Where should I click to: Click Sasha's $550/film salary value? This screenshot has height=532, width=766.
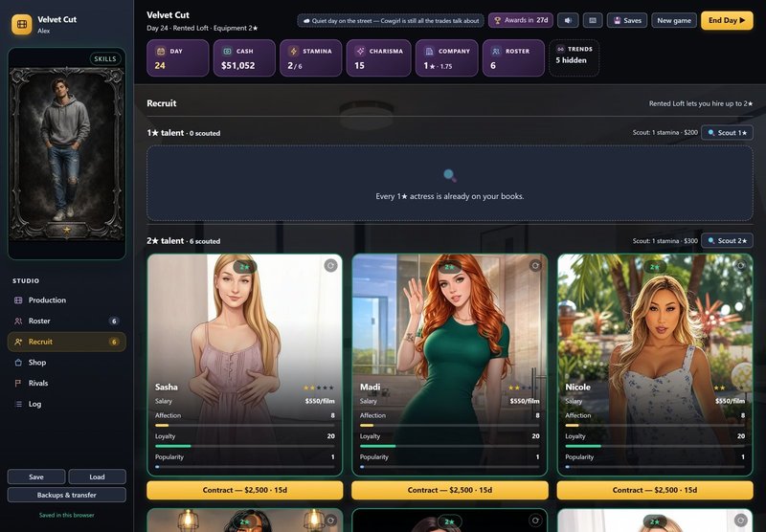pos(320,401)
